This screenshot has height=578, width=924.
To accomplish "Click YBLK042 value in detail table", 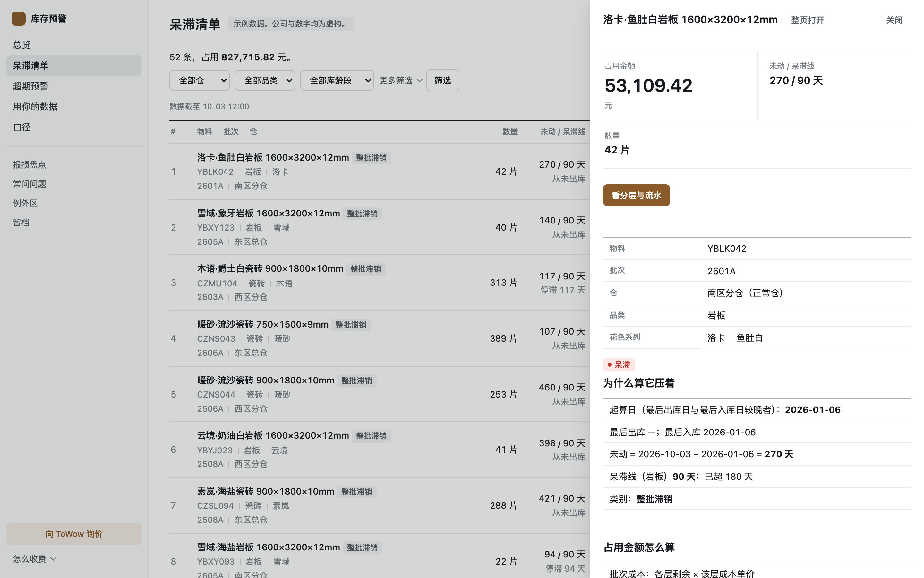I will pos(727,249).
